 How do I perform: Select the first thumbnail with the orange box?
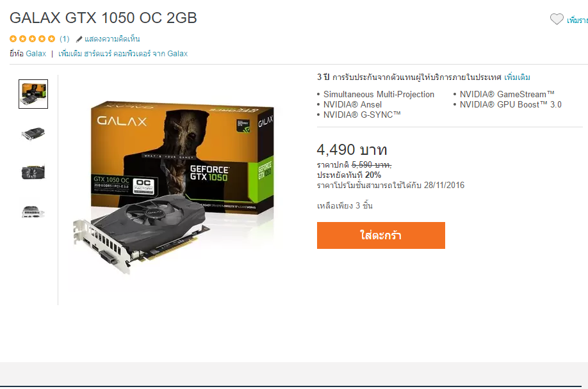[x=33, y=94]
